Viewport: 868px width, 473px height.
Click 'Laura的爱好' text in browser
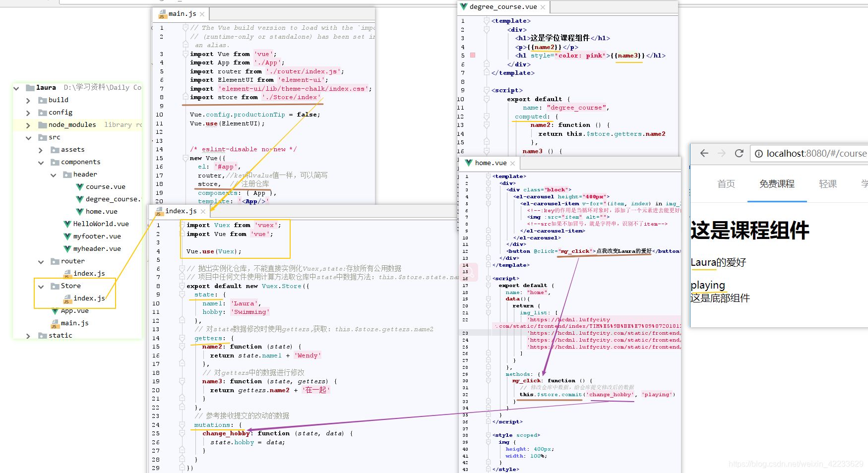coord(718,262)
